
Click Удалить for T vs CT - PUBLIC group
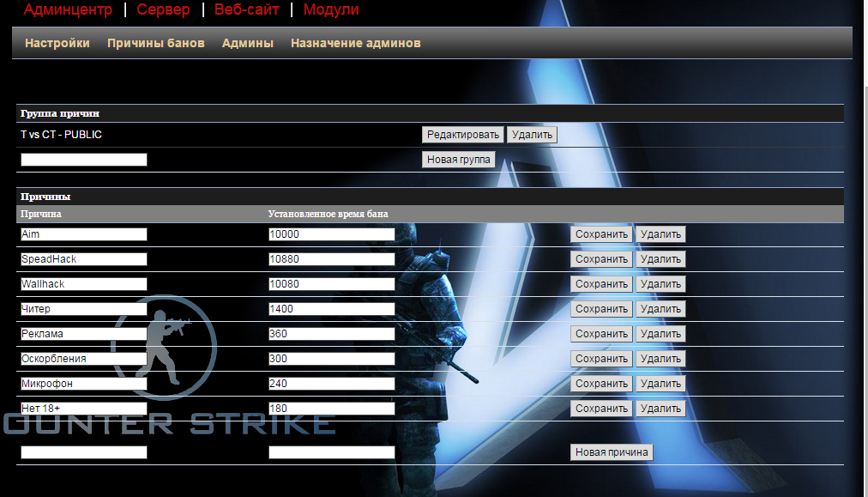(532, 135)
